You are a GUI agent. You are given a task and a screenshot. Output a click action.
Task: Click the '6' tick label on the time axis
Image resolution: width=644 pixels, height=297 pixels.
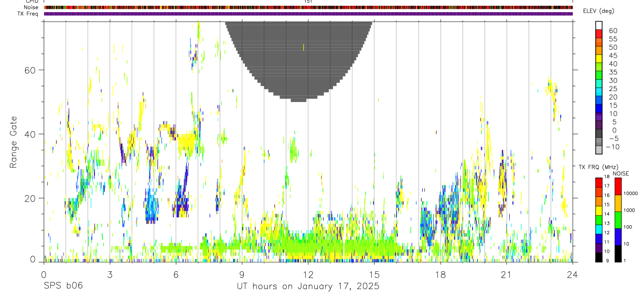point(176,274)
